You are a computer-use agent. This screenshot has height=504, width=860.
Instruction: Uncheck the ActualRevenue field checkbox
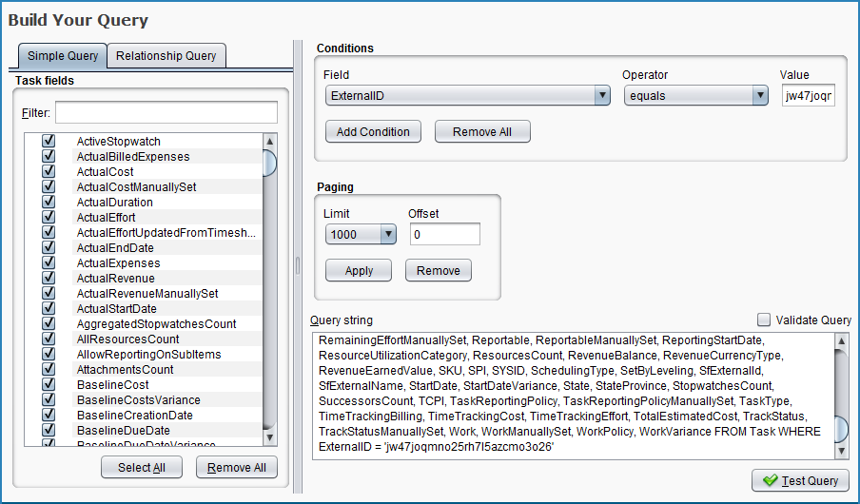tap(49, 279)
